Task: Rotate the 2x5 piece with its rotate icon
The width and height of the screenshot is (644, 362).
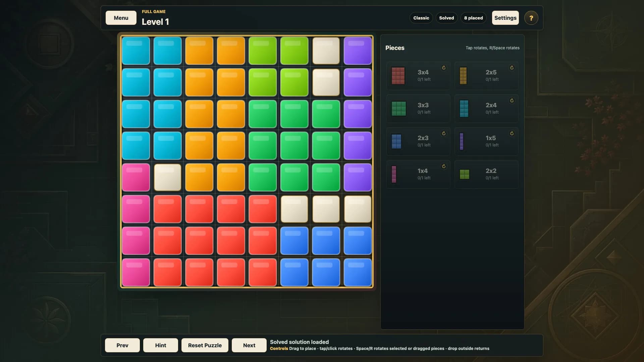Action: 512,68
